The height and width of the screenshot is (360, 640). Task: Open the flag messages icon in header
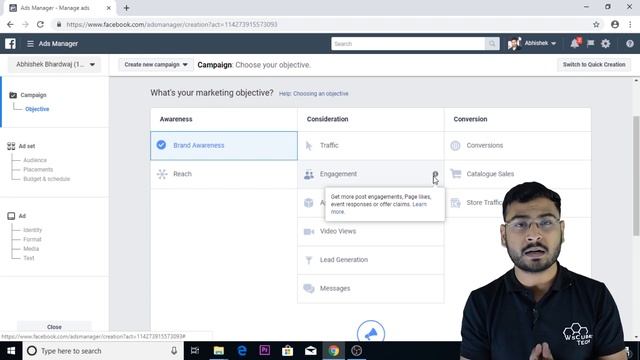click(x=590, y=43)
